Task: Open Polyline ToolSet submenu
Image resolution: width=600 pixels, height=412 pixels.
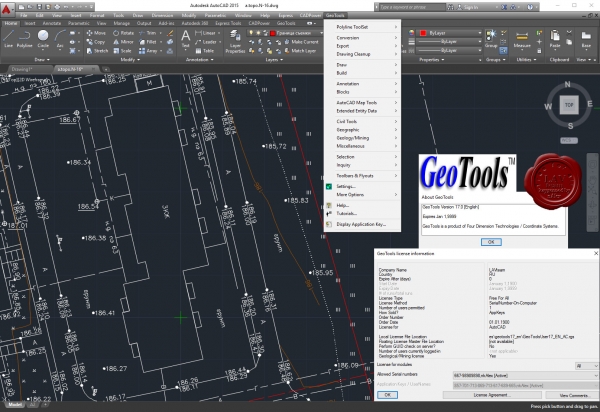Action: (x=362, y=27)
